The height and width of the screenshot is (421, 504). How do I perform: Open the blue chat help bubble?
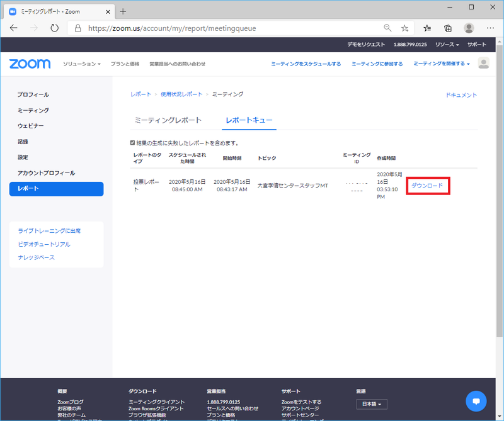[x=476, y=401]
